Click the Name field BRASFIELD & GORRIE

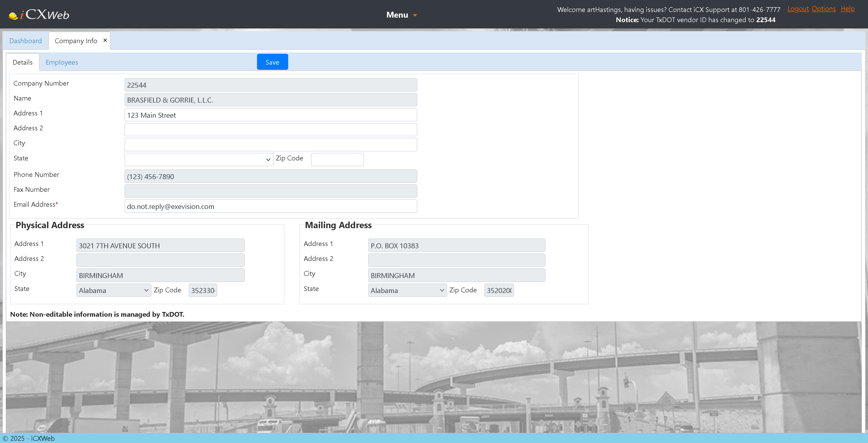pyautogui.click(x=271, y=100)
